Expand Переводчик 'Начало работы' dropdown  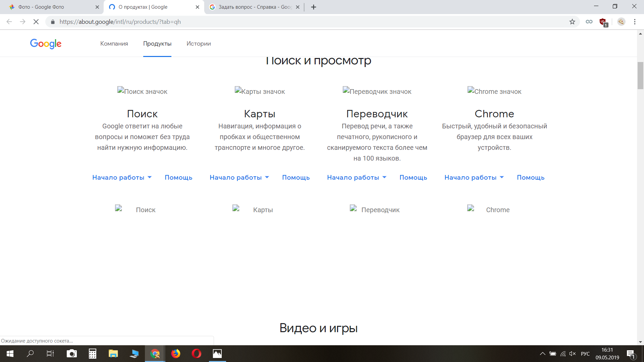[x=357, y=177]
